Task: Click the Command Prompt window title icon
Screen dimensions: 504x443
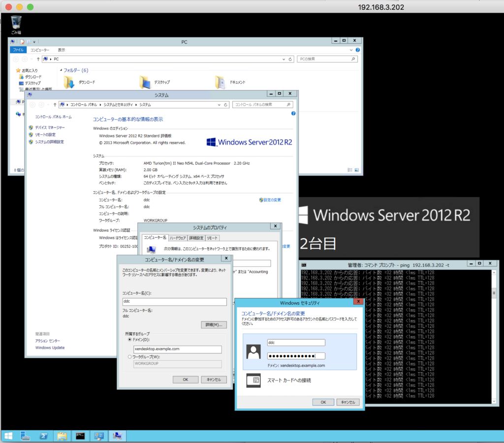Action: coord(304,265)
